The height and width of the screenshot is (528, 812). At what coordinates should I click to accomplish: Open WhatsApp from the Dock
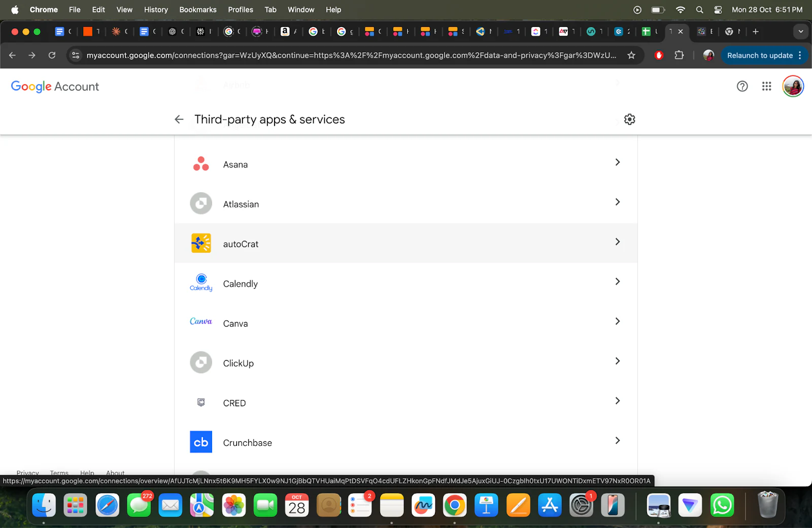pos(722,505)
